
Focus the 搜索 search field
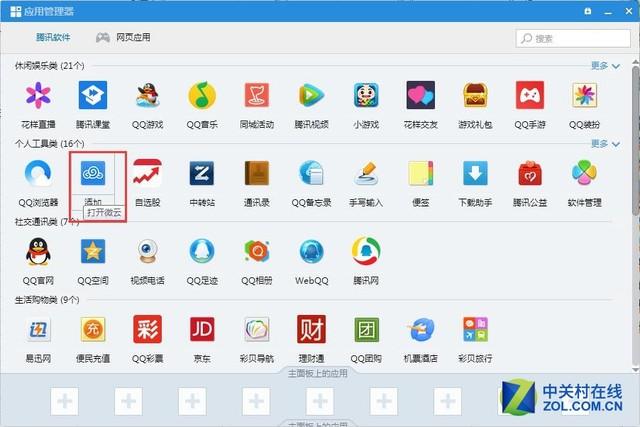pyautogui.click(x=573, y=38)
